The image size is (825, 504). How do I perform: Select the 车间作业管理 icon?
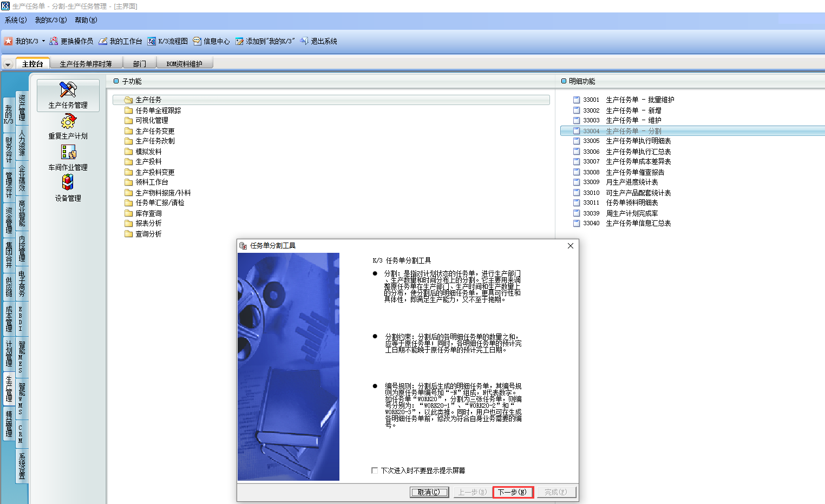[68, 152]
